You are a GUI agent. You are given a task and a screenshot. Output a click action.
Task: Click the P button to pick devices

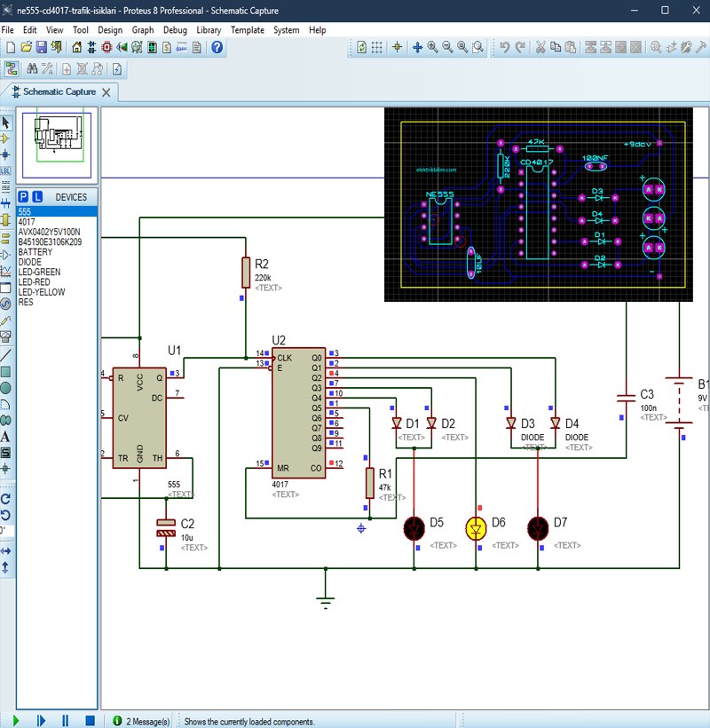tap(24, 196)
